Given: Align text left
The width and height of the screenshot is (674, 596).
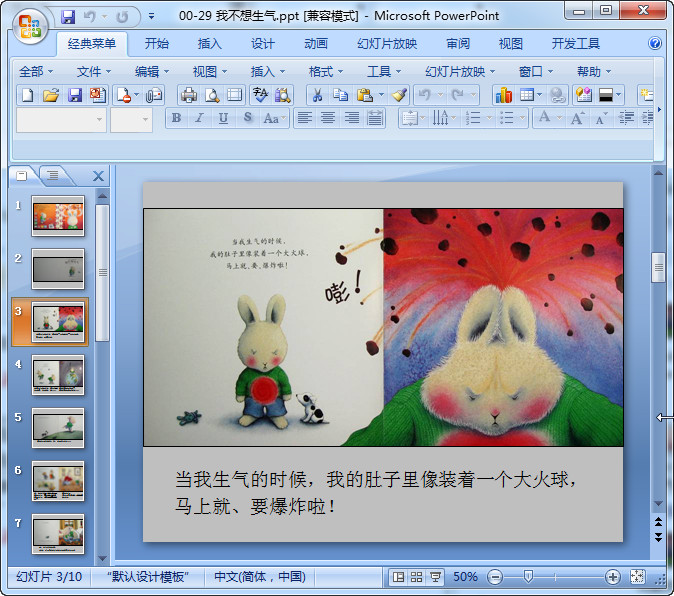Looking at the screenshot, I should click(305, 118).
